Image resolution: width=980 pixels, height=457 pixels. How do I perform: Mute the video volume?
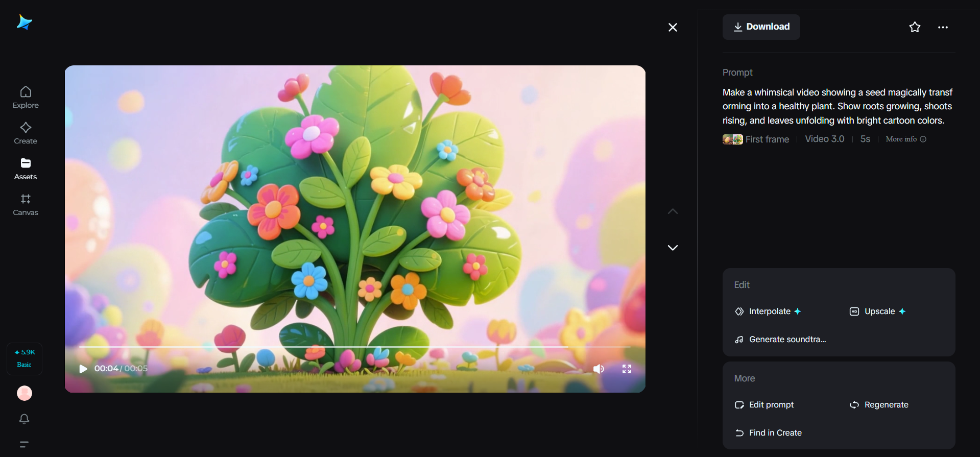(599, 369)
